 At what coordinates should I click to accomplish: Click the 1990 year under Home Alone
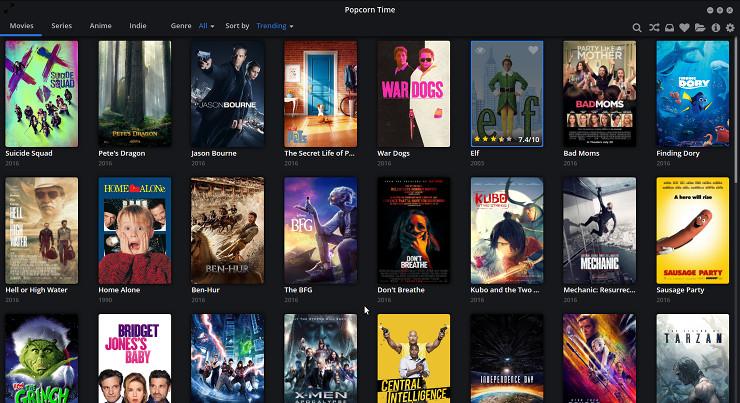point(105,300)
